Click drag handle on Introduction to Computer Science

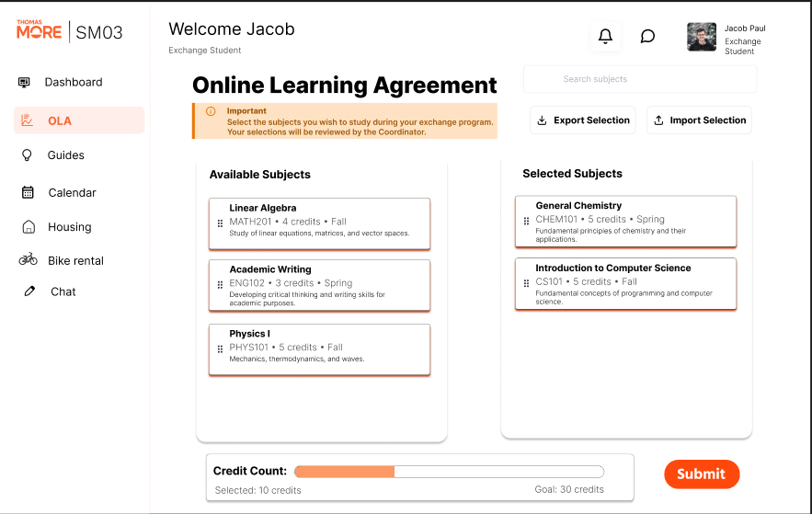[526, 283]
